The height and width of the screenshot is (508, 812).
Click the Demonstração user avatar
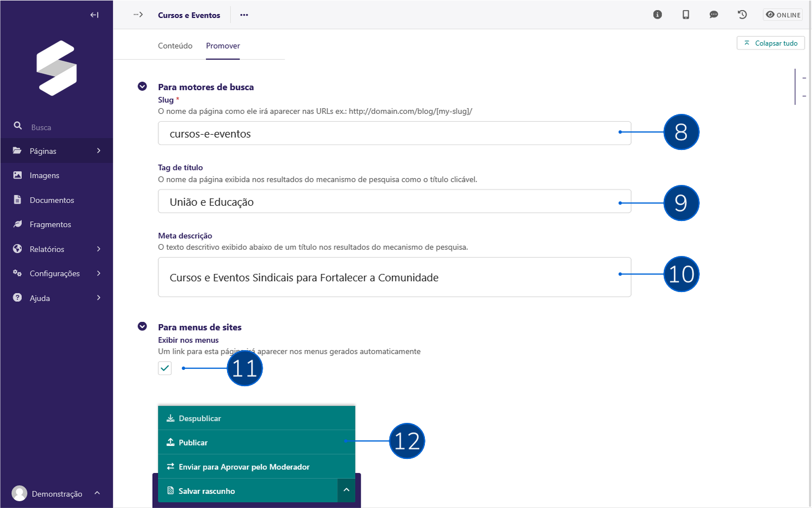(20, 493)
